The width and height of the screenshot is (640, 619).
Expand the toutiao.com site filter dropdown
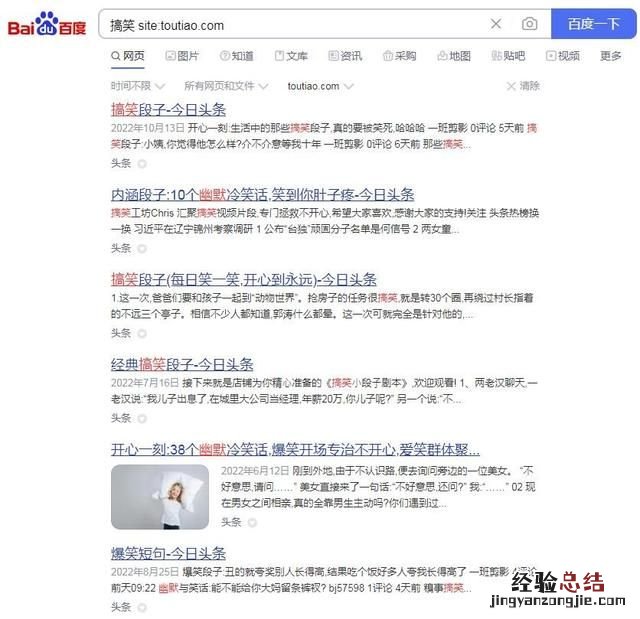pyautogui.click(x=320, y=86)
